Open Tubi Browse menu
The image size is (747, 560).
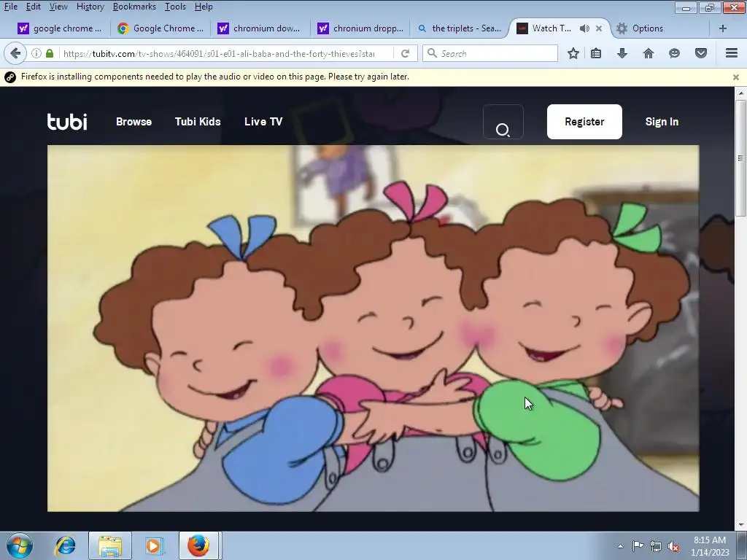pyautogui.click(x=134, y=122)
